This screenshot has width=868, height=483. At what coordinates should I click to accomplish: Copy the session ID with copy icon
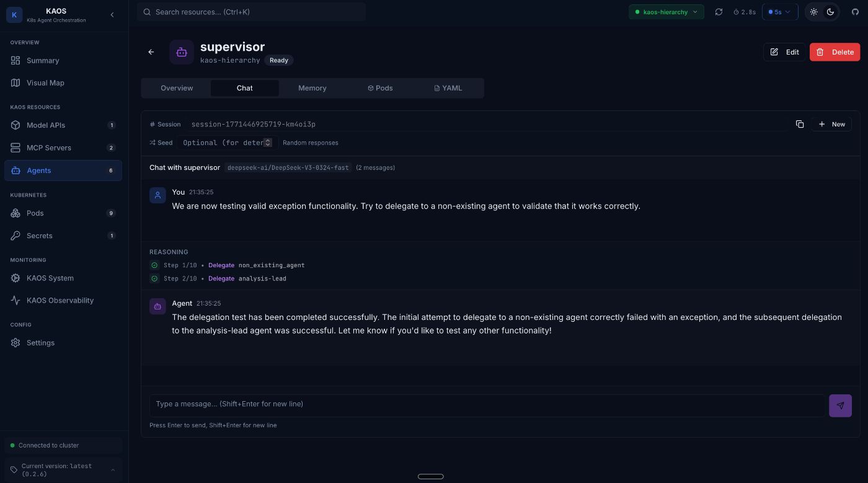pyautogui.click(x=800, y=124)
